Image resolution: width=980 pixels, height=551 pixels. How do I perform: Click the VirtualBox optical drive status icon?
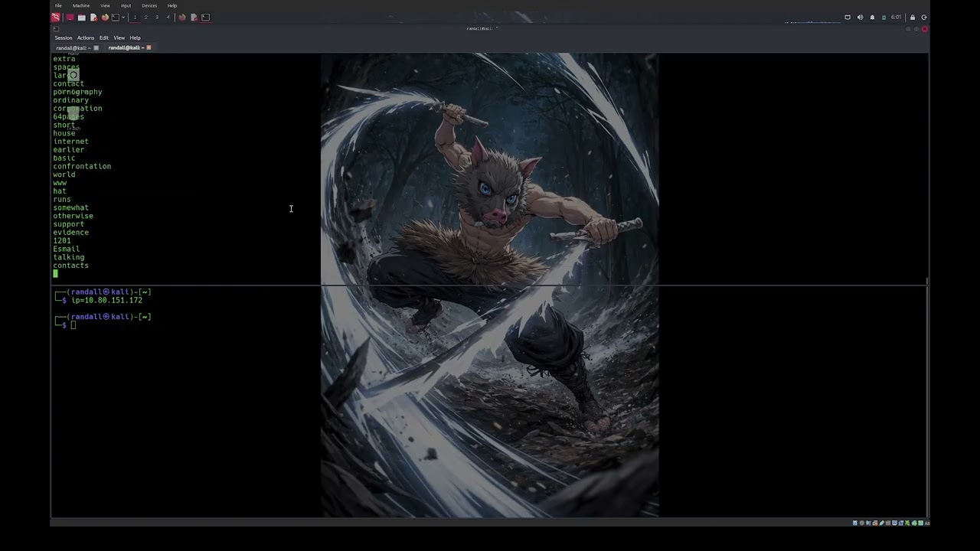861,523
